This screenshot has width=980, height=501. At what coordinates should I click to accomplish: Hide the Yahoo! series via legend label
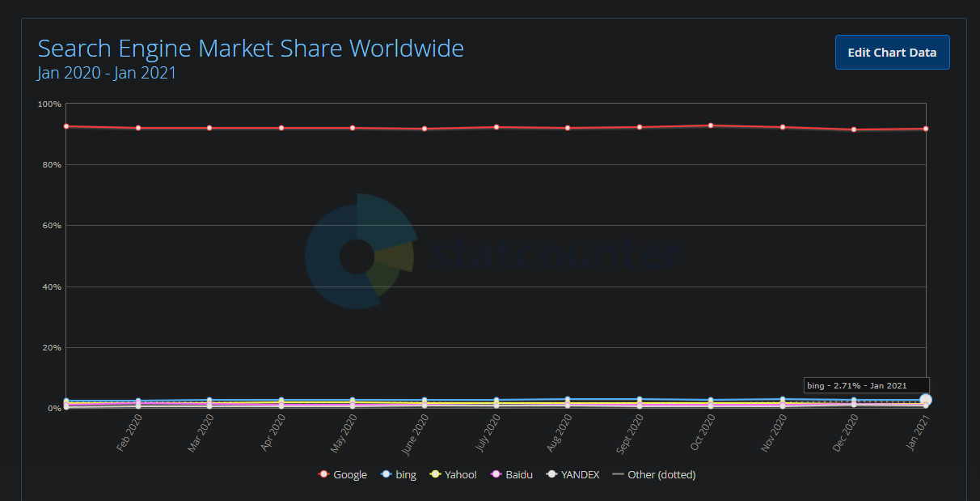(461, 474)
